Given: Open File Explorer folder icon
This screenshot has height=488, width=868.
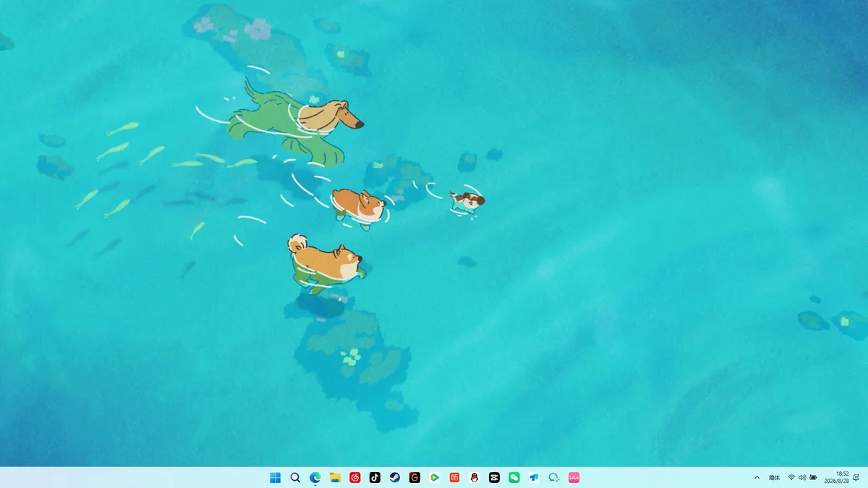Looking at the screenshot, I should point(335,477).
